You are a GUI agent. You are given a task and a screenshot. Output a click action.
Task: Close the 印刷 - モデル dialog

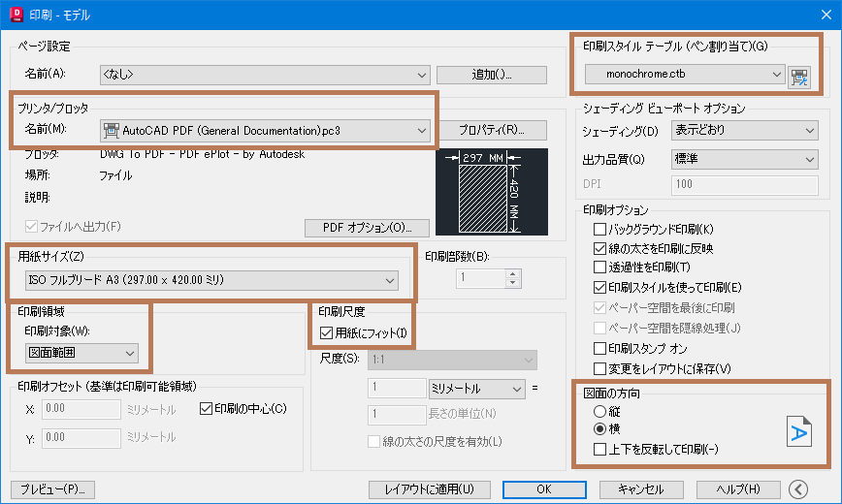pyautogui.click(x=826, y=15)
